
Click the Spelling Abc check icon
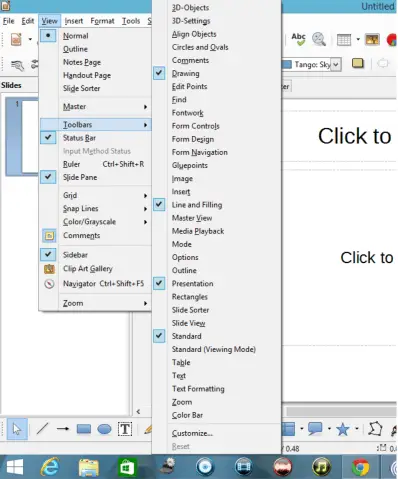pyautogui.click(x=298, y=39)
